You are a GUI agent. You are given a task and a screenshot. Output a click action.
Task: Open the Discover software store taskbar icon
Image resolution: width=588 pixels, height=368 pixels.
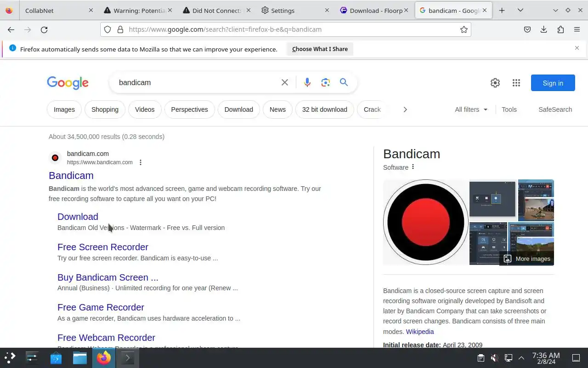(56, 357)
